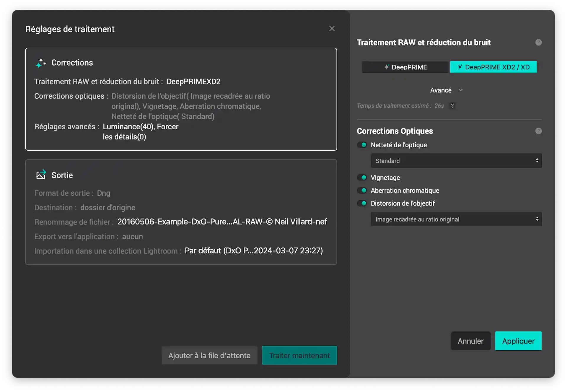Click the Sortie export icon

point(41,175)
